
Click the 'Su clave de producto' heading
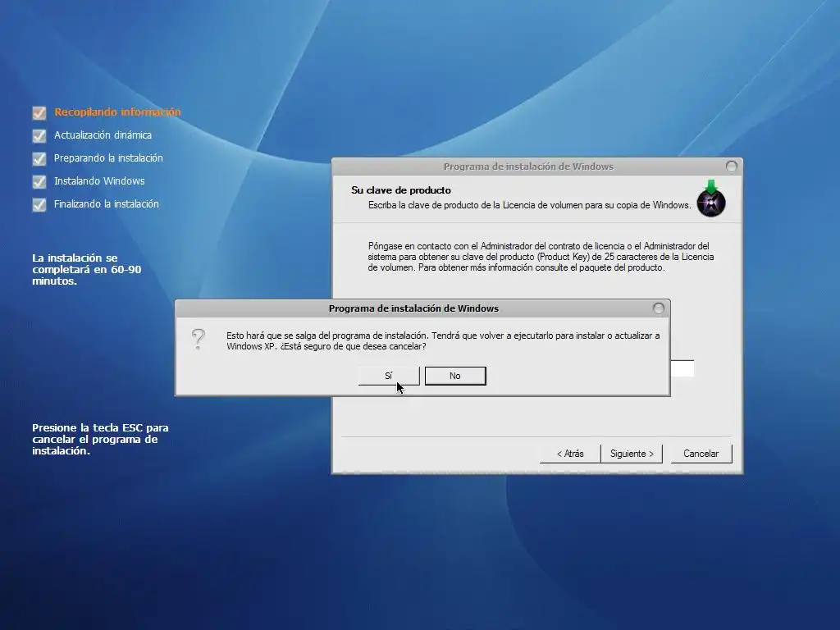coord(401,190)
